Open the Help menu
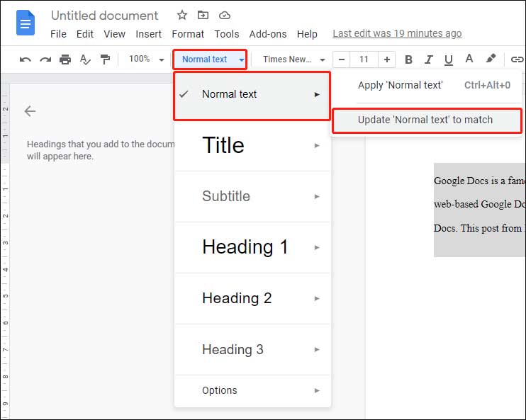The width and height of the screenshot is (526, 420). 307,34
